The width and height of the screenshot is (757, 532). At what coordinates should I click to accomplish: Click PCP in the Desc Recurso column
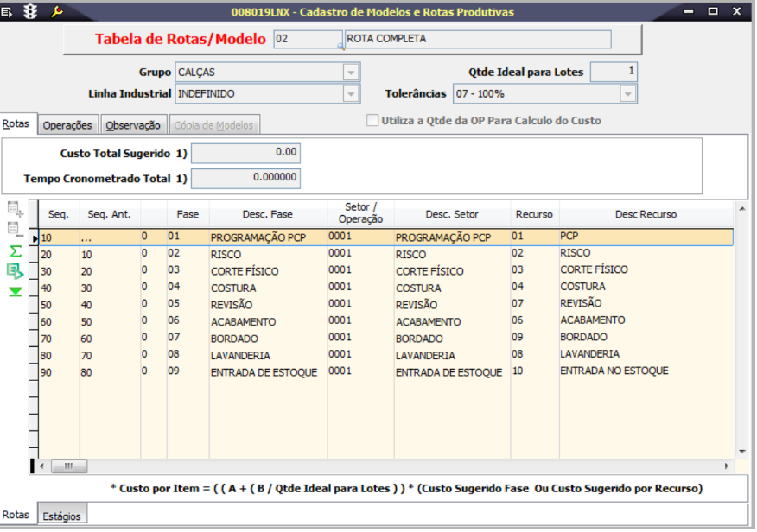[x=569, y=237]
